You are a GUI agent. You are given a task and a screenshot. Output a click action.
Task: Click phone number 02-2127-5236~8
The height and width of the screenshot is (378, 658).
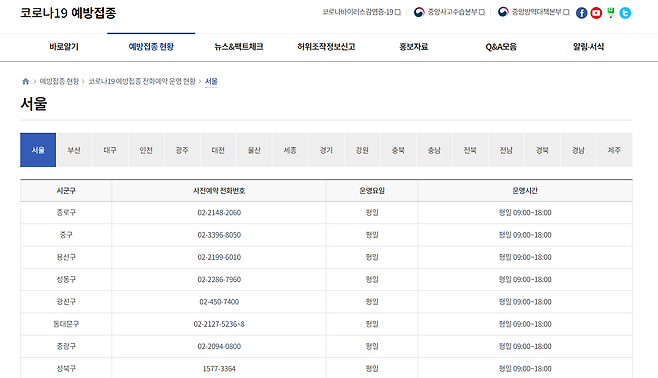(219, 324)
